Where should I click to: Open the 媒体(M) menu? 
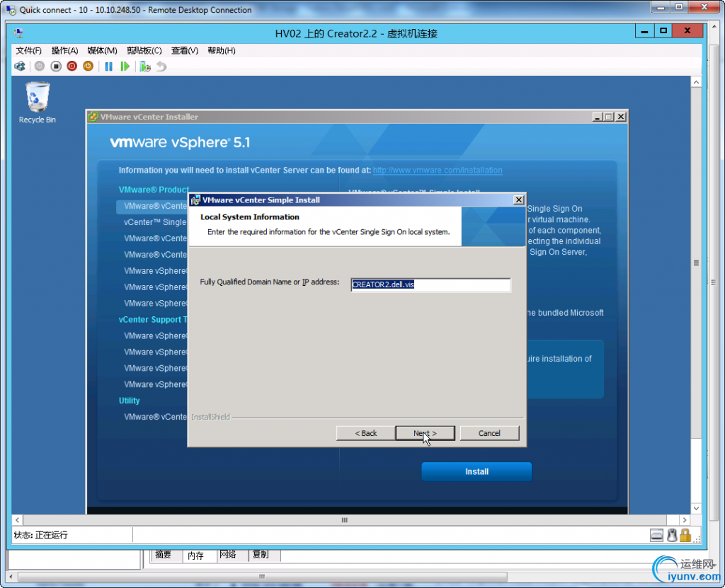tap(102, 50)
